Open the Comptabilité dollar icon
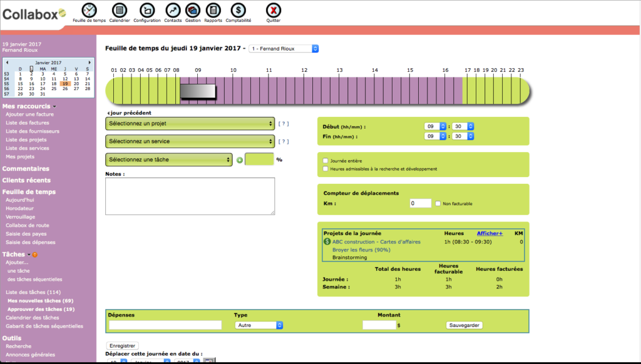Screen dimensions: 641x364 click(238, 10)
